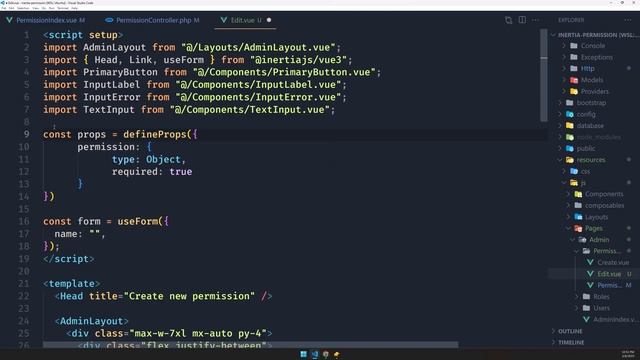Viewport: 640px width, 360px height.
Task: Open the editor More Actions ellipsis
Action: tap(535, 20)
